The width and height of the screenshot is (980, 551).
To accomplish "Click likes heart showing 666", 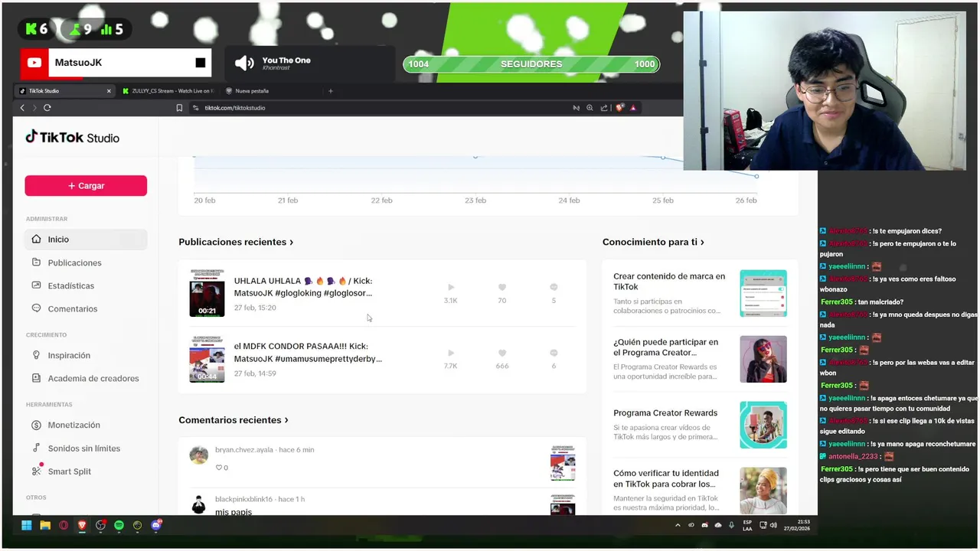I will [502, 353].
